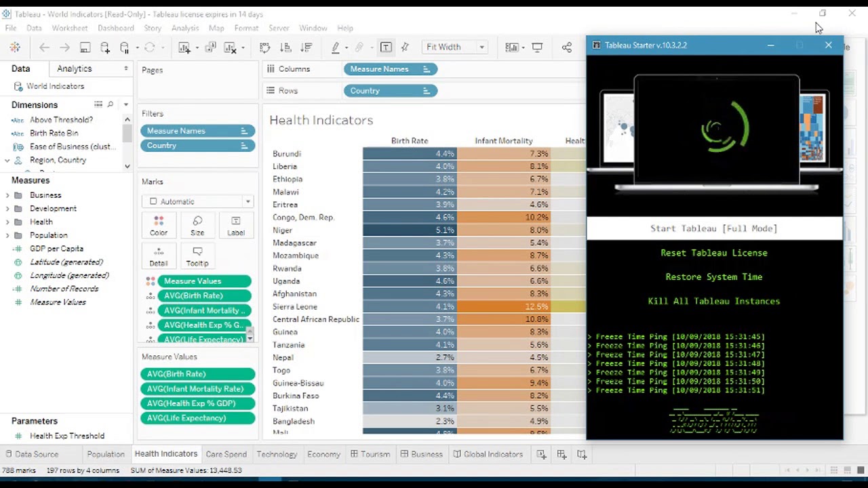
Task: Click the New Story tab icon
Action: pos(582,454)
